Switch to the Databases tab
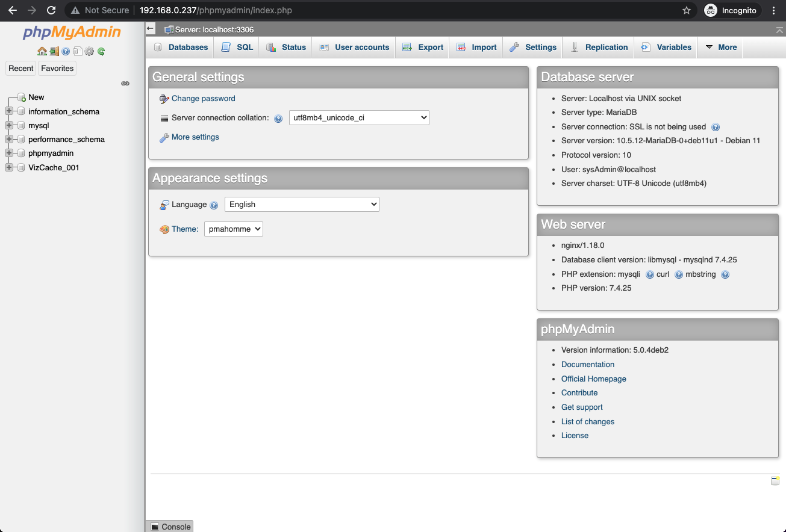 point(181,48)
